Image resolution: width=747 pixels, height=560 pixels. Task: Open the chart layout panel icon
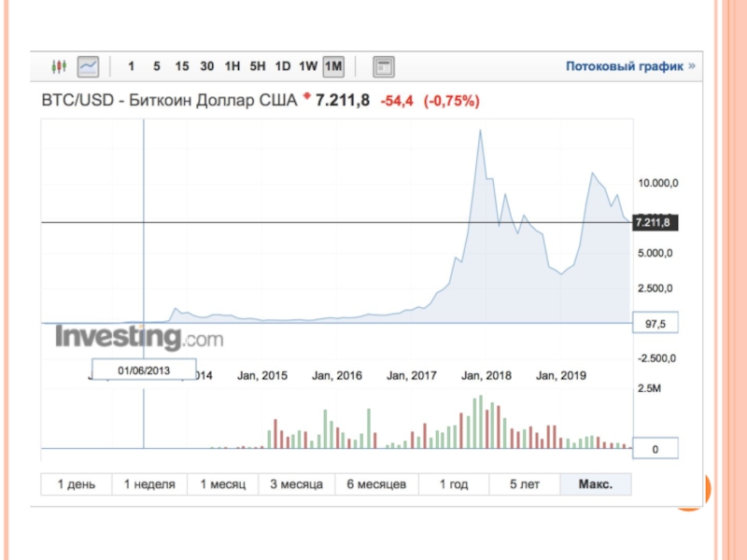click(x=383, y=66)
